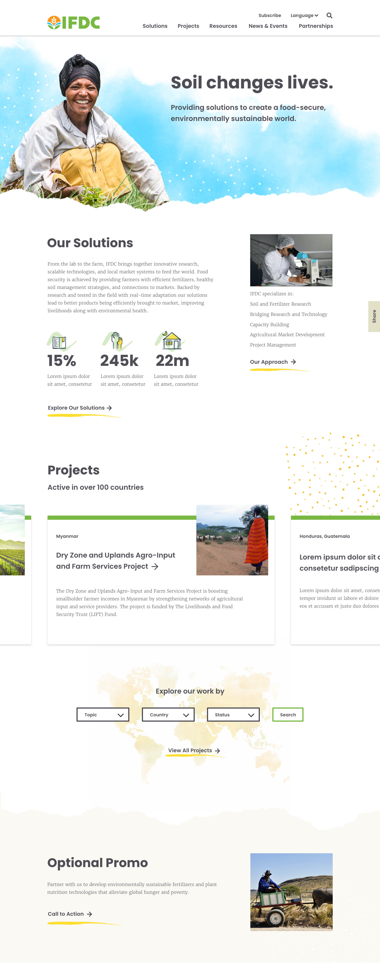Viewport: 380px width, 980px height.
Task: Click the hands icon above 245k
Action: (x=117, y=340)
